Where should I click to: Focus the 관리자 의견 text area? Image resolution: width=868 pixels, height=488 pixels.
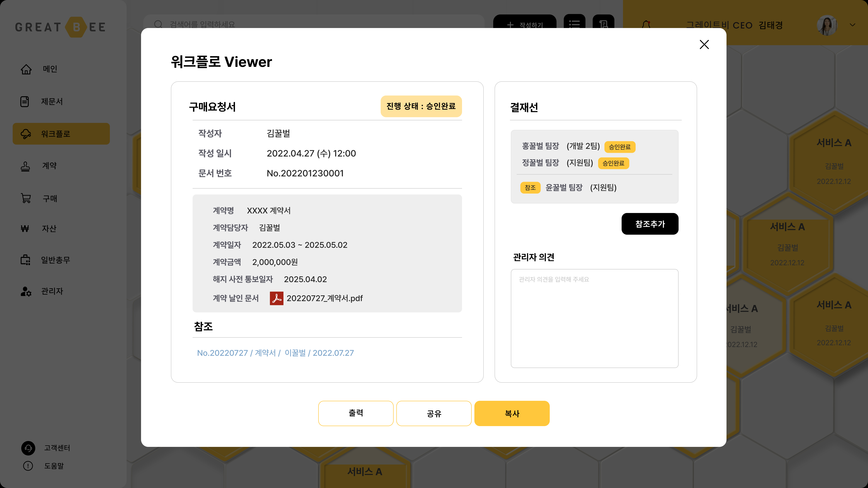point(594,318)
